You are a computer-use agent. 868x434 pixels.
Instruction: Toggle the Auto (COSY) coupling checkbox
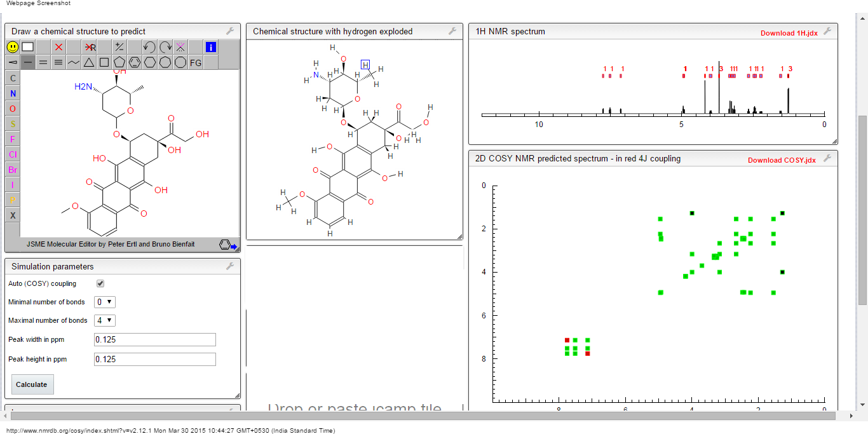(100, 283)
